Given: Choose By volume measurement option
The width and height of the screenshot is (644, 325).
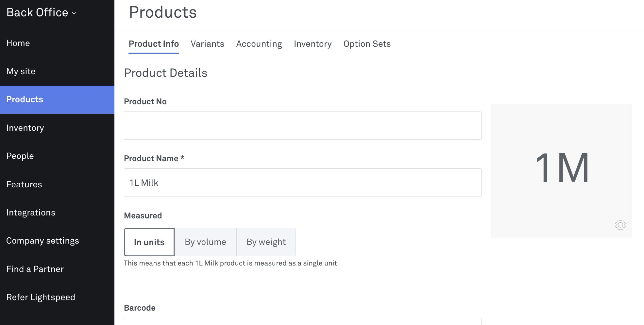Looking at the screenshot, I should 205,242.
